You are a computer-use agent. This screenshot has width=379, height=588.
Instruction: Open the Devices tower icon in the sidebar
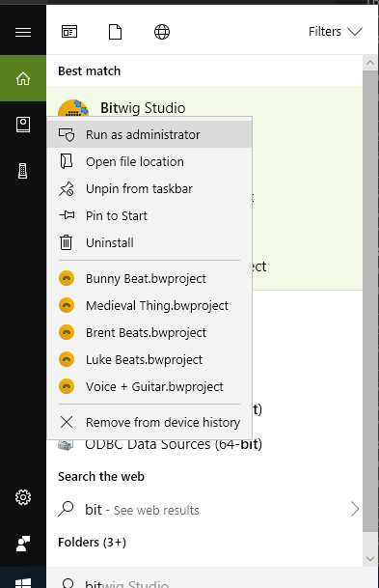[x=23, y=171]
